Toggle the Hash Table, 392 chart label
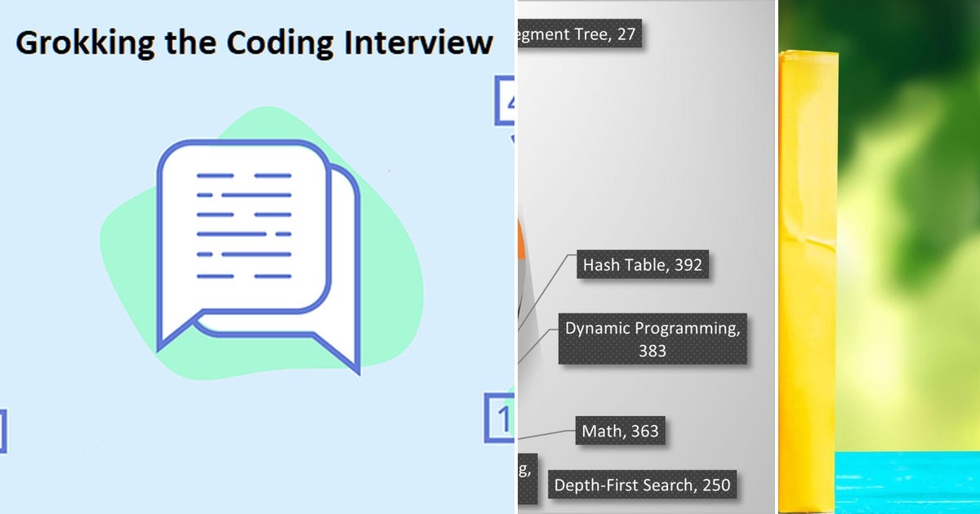This screenshot has width=980, height=514. [x=644, y=264]
